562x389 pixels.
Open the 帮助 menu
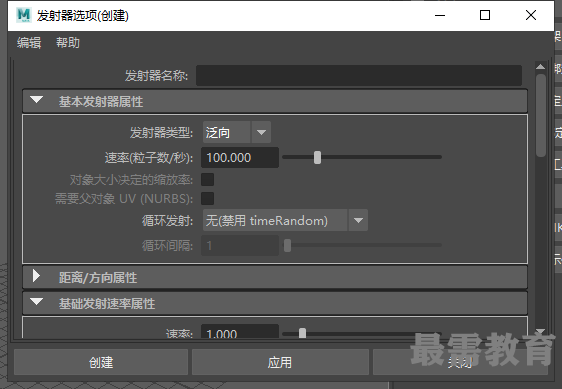pos(68,43)
